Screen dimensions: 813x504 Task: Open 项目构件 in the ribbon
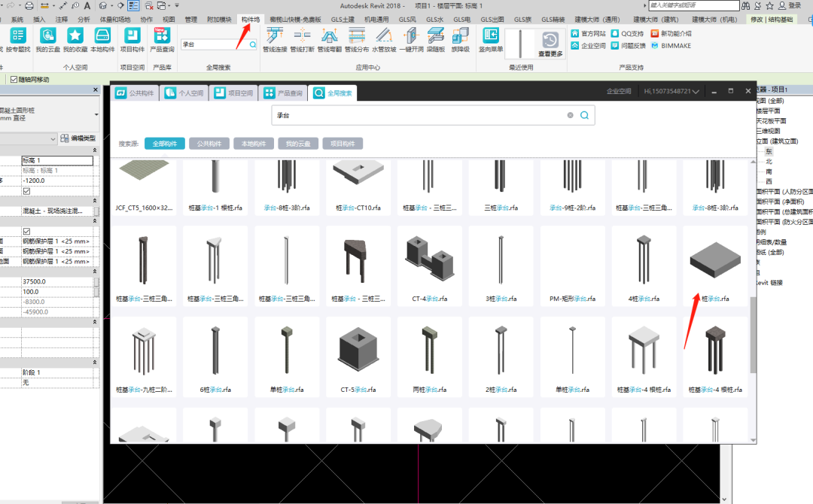tap(132, 40)
